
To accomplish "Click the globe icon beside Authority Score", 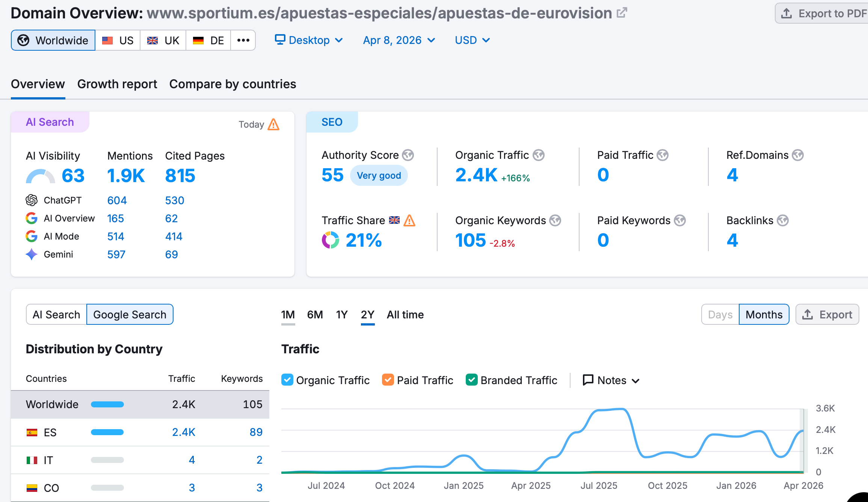I will tap(408, 155).
